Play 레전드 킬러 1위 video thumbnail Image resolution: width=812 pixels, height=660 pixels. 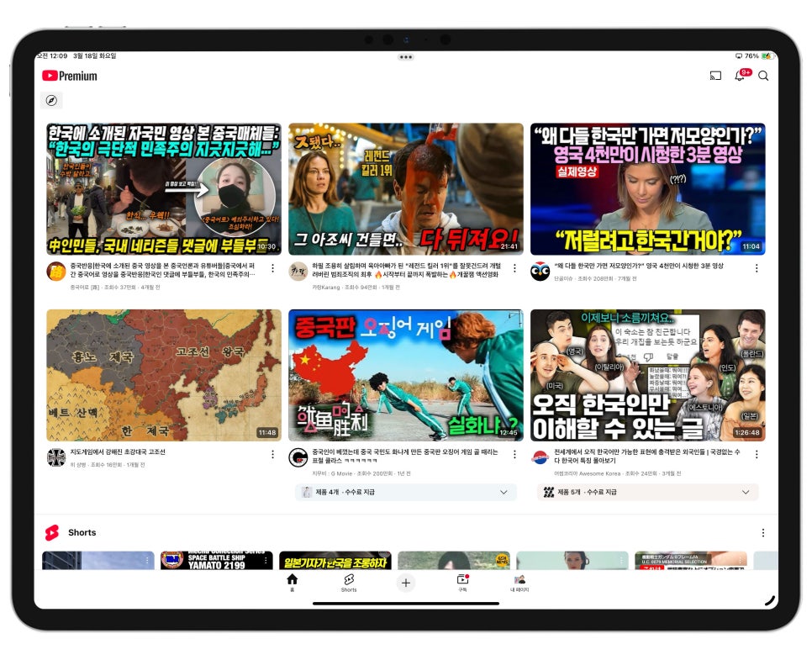(x=405, y=189)
